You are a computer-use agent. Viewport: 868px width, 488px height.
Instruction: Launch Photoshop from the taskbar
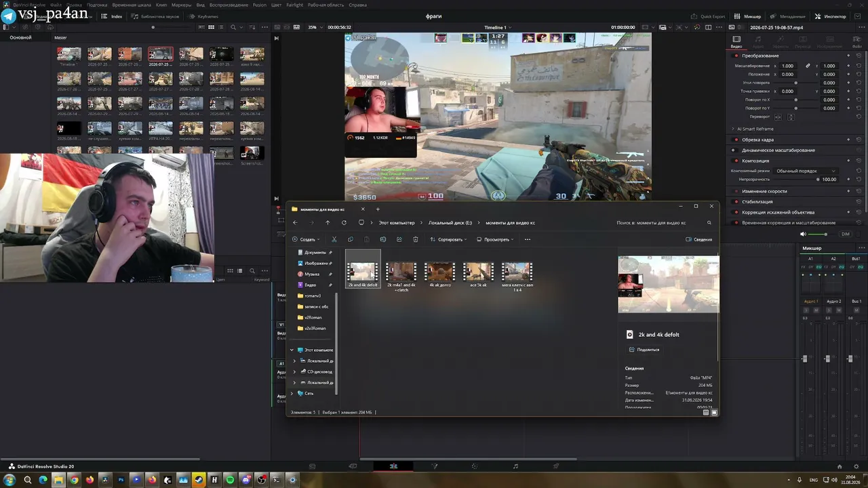(121, 480)
